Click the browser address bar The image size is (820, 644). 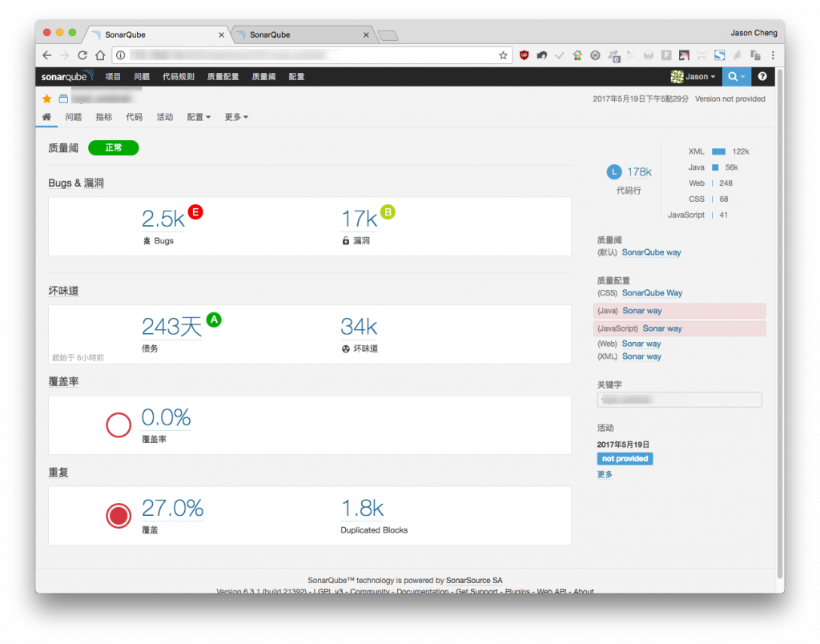click(x=312, y=55)
